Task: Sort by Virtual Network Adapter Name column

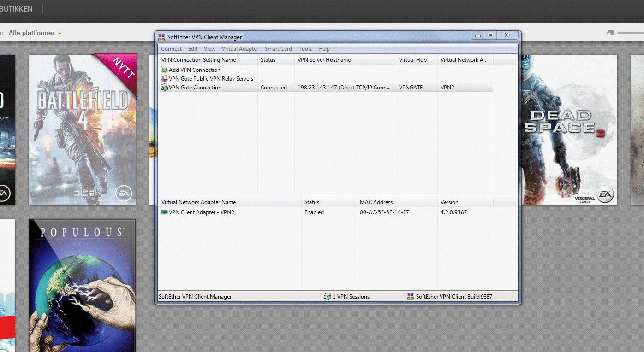Action: click(230, 202)
